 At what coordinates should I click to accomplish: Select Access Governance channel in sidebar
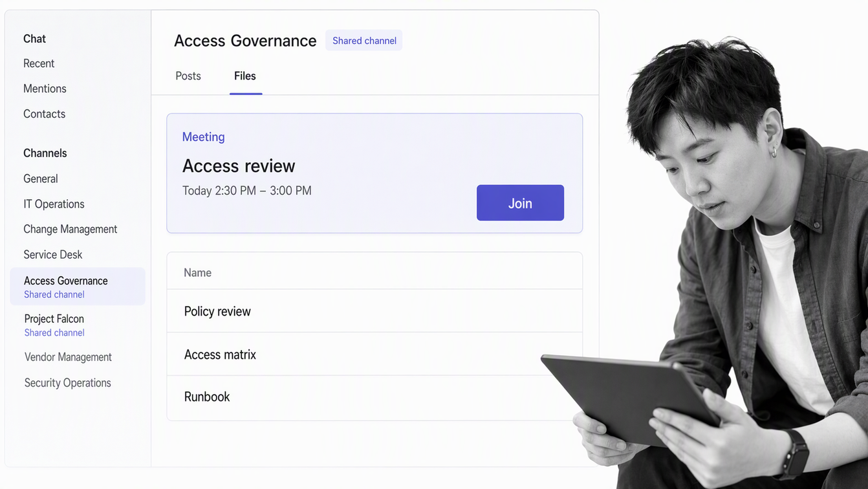point(78,287)
